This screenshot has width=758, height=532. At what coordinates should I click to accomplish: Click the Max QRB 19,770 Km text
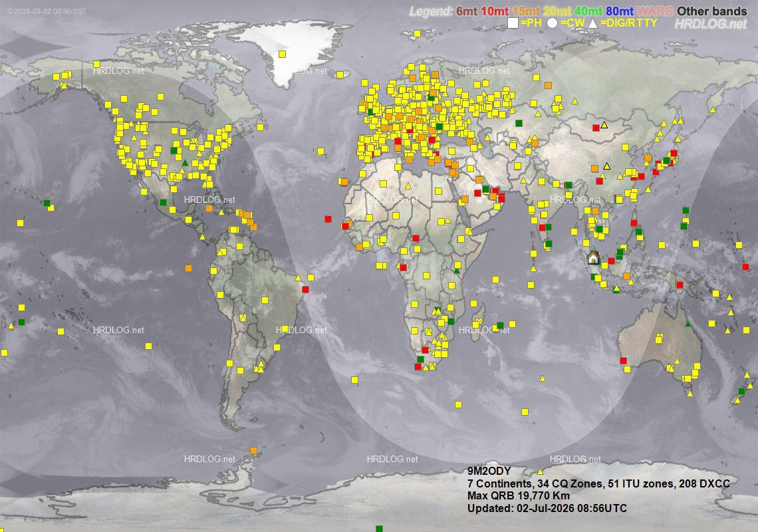point(518,495)
